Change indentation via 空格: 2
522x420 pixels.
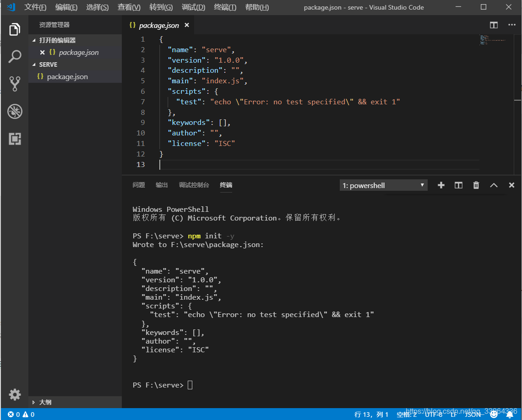[x=407, y=415]
